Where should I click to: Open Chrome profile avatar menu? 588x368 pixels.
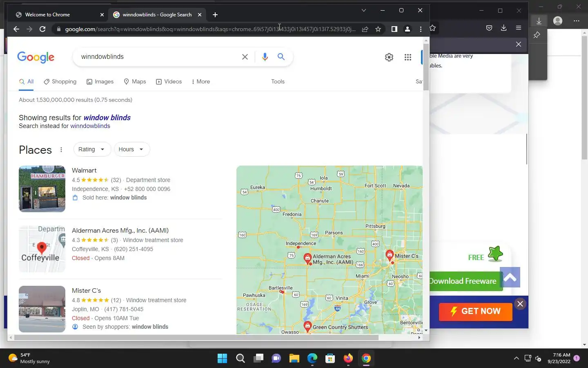(x=407, y=29)
